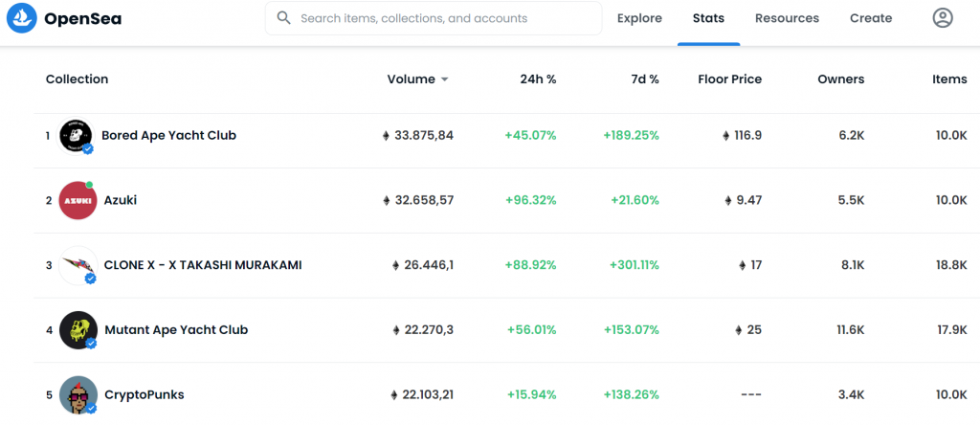Click the OpenSea ship logo icon
The height and width of the screenshot is (425, 980).
(22, 18)
